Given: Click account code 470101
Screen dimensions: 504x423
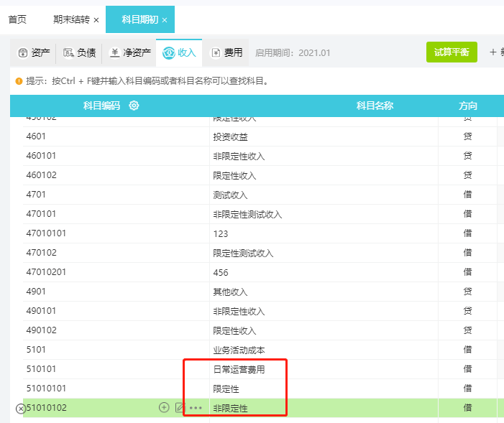Looking at the screenshot, I should pos(41,213).
